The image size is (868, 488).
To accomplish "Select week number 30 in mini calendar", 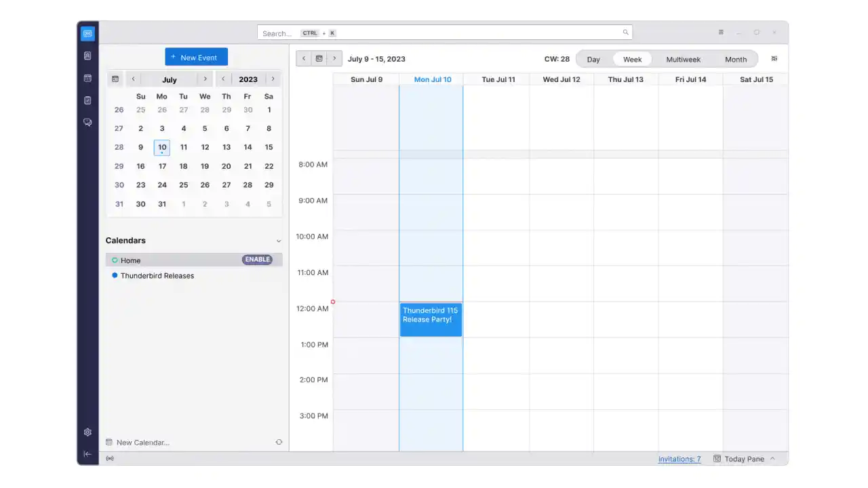I will point(119,184).
